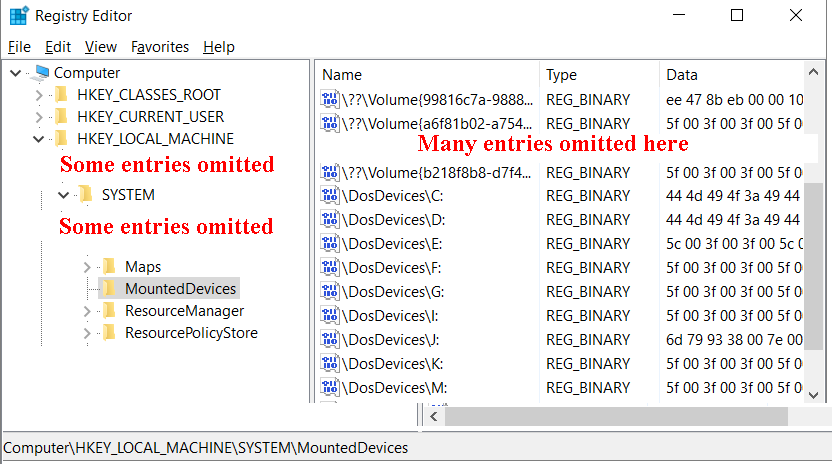This screenshot has width=832, height=464.
Task: Click the binary icon for \DosDevices\M:
Action: click(x=330, y=388)
